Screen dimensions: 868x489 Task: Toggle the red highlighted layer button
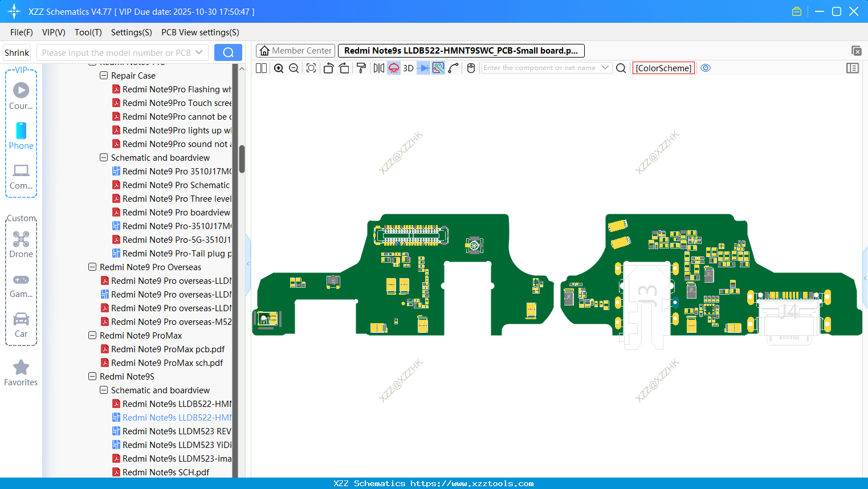(394, 68)
